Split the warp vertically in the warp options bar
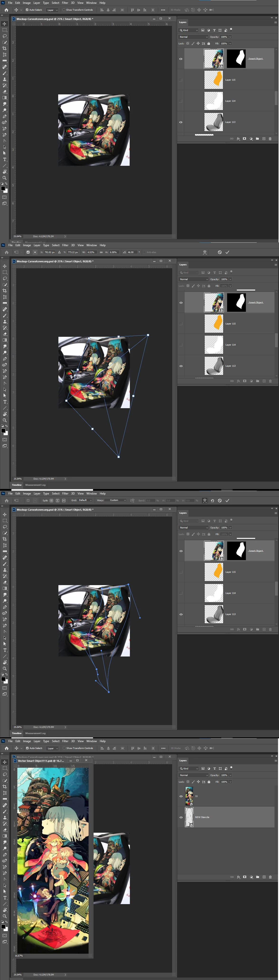This screenshot has width=279, height=980. [57, 500]
